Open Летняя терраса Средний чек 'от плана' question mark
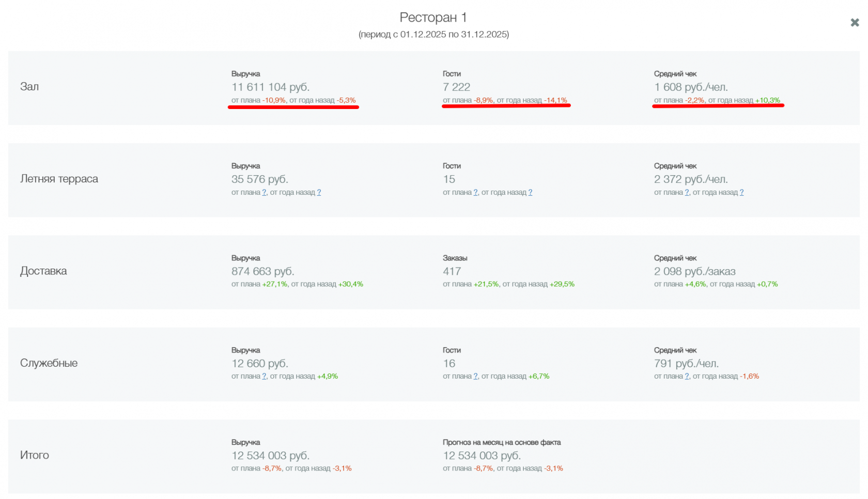 pyautogui.click(x=687, y=192)
